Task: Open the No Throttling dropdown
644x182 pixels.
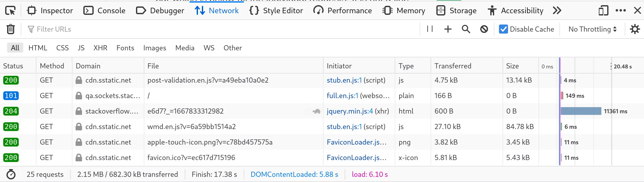Action: [592, 29]
